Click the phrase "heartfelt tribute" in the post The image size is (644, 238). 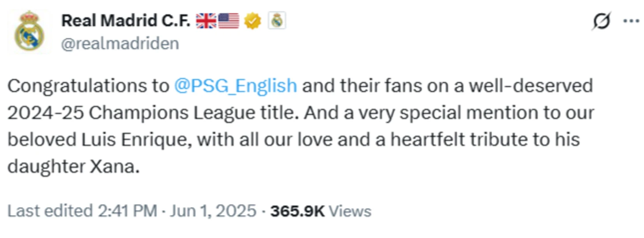click(460, 140)
